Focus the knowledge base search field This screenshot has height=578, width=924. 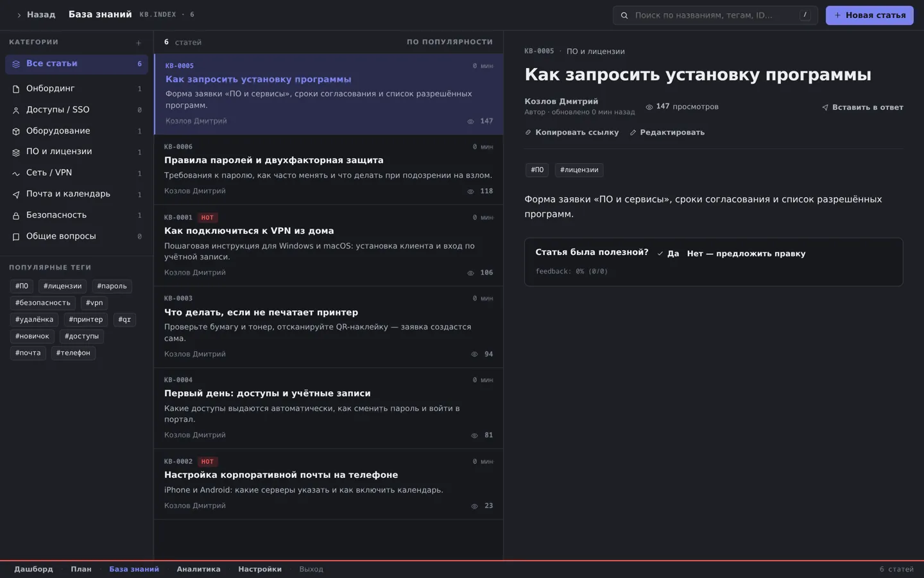pyautogui.click(x=715, y=15)
